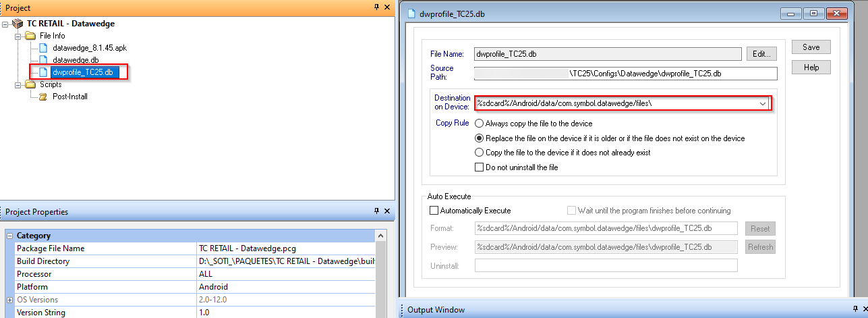The height and width of the screenshot is (318, 868).
Task: Click the Source Path input field
Action: coord(626,73)
